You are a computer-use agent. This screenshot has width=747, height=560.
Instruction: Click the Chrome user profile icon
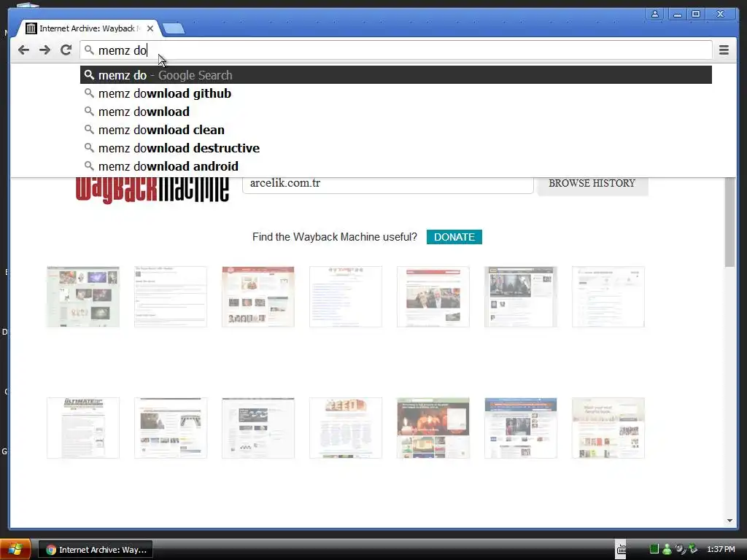pos(655,14)
